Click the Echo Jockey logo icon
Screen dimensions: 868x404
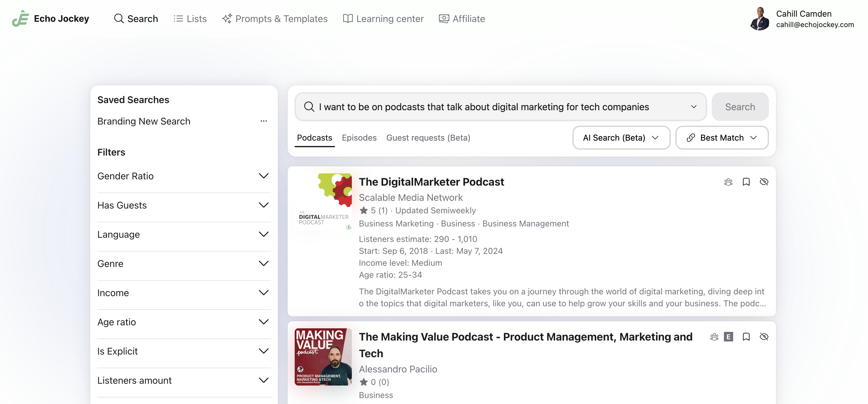point(20,18)
